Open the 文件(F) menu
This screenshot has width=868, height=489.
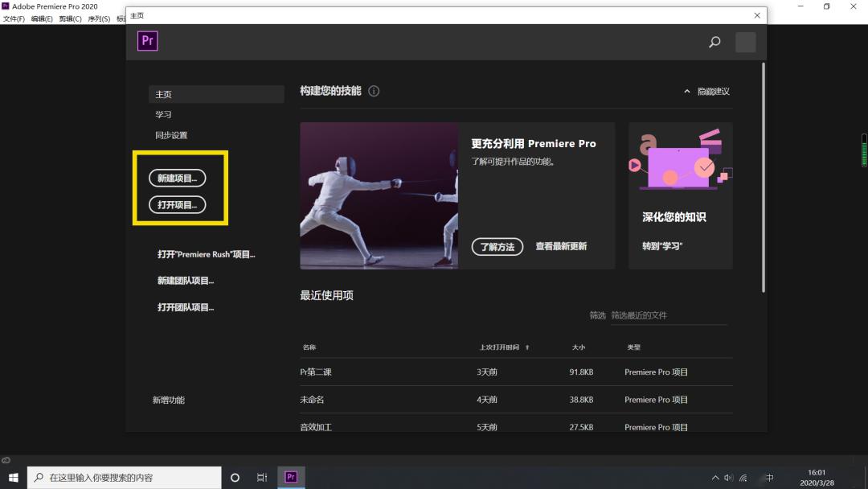(x=14, y=18)
